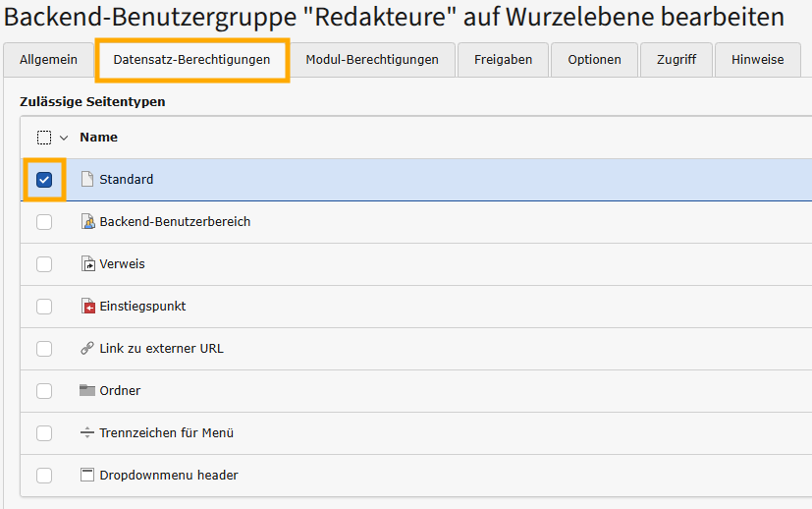Screen dimensions: 812x509
Task: Click the Trennzeichen für Menü separator icon
Action: pyautogui.click(x=87, y=433)
